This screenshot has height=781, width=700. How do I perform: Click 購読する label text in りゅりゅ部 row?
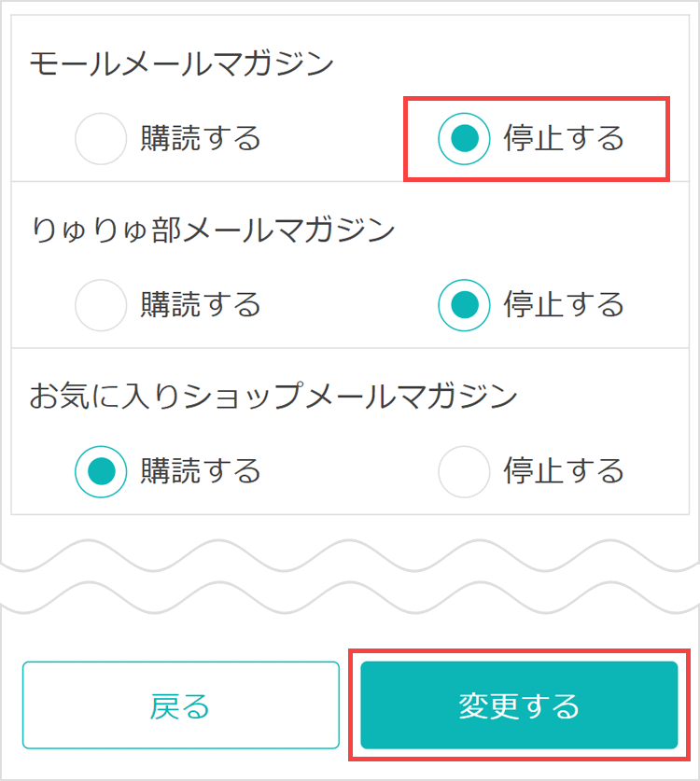(201, 304)
